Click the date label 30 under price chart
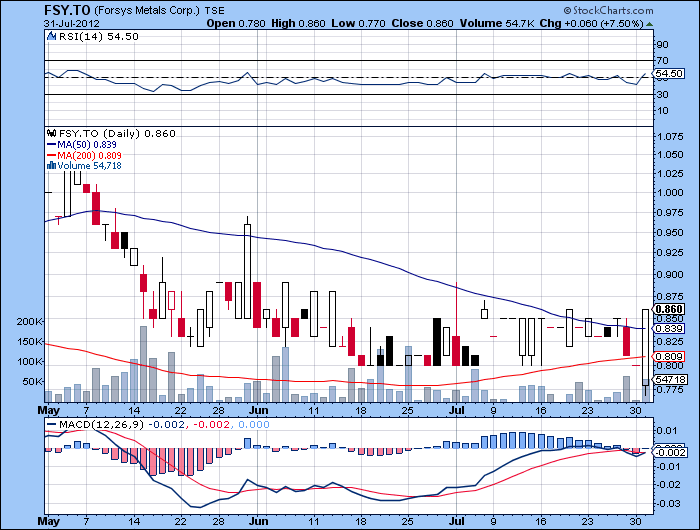The width and height of the screenshot is (700, 530). click(x=635, y=410)
